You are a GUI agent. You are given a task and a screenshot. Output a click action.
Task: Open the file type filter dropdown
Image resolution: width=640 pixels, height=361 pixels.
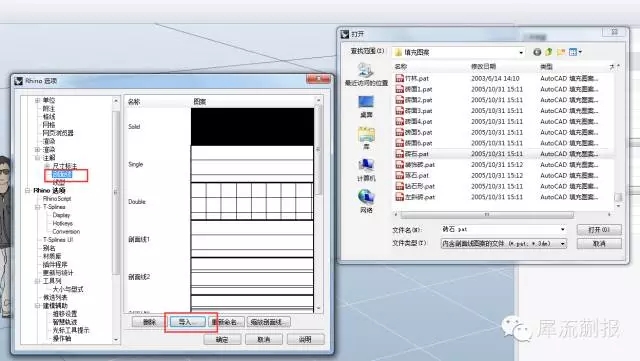coord(563,244)
